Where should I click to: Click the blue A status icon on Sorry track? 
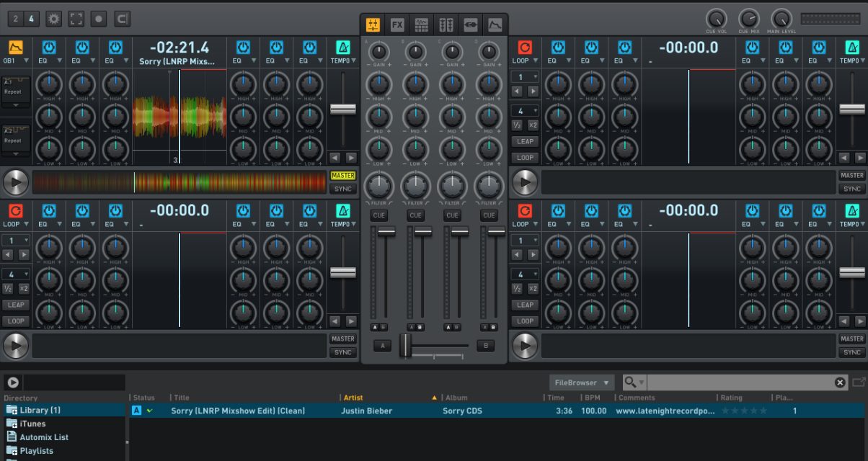coord(136,411)
